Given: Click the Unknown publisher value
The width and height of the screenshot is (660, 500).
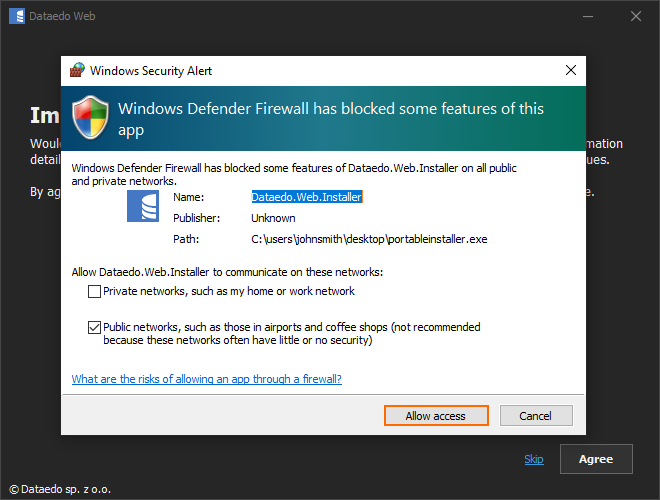Looking at the screenshot, I should (x=273, y=218).
